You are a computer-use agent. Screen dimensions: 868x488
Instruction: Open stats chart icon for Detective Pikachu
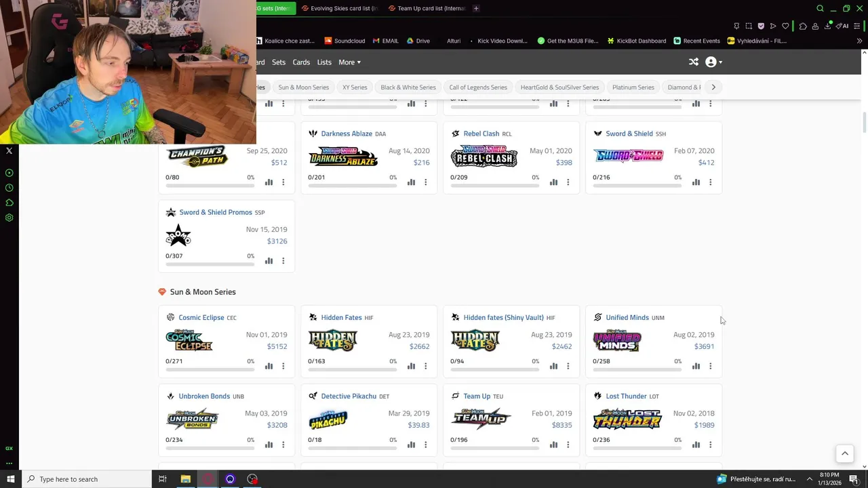[412, 445]
